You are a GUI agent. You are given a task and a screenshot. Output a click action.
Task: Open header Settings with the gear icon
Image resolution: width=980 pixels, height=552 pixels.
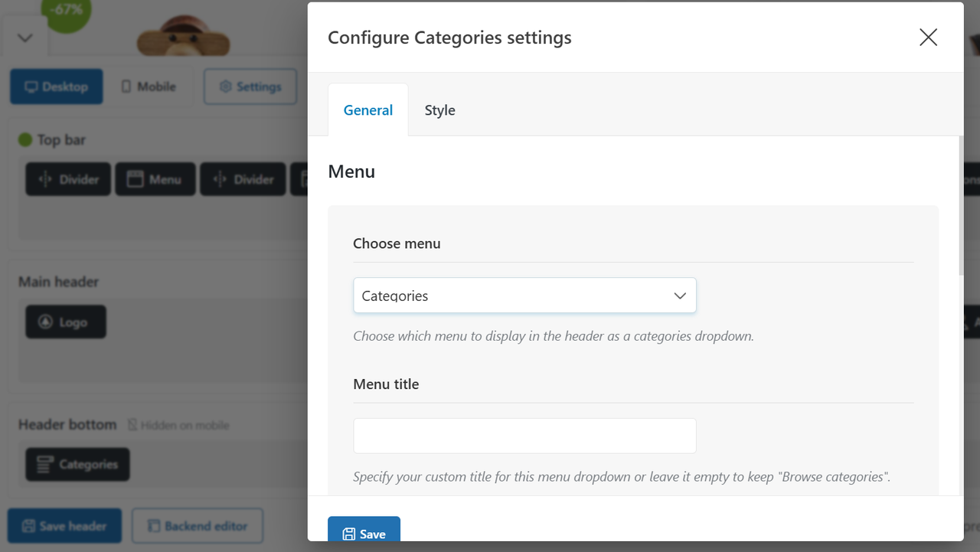tap(250, 87)
